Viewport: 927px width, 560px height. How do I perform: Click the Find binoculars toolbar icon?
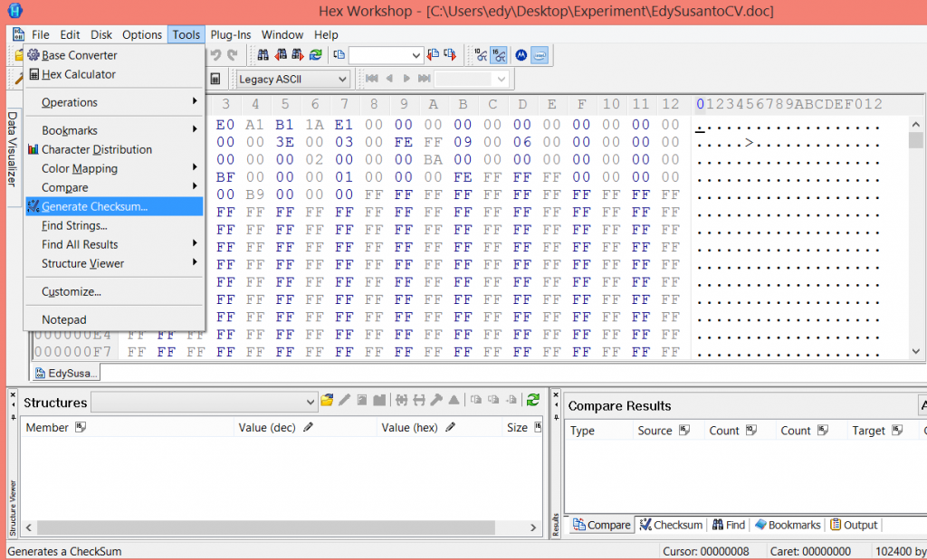[x=264, y=55]
